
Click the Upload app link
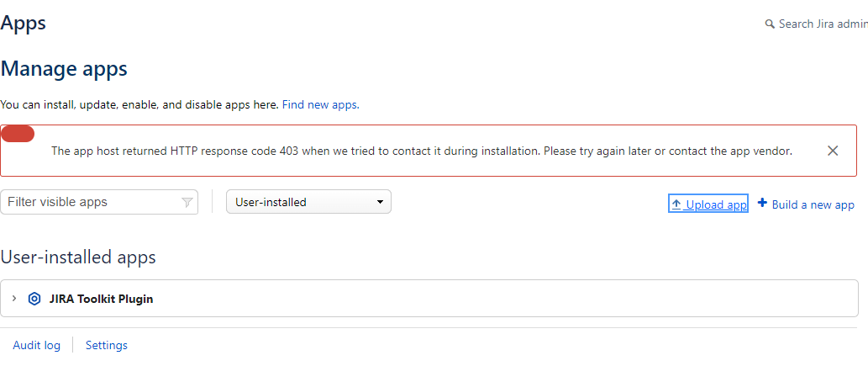(708, 204)
